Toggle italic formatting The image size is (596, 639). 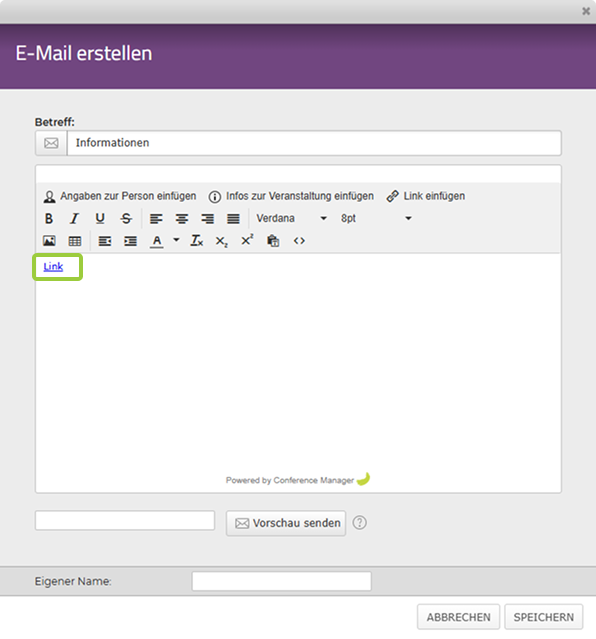point(74,219)
